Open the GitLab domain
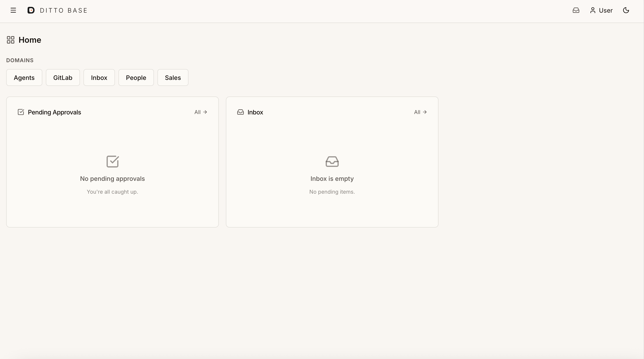This screenshot has width=644, height=359. pos(63,77)
